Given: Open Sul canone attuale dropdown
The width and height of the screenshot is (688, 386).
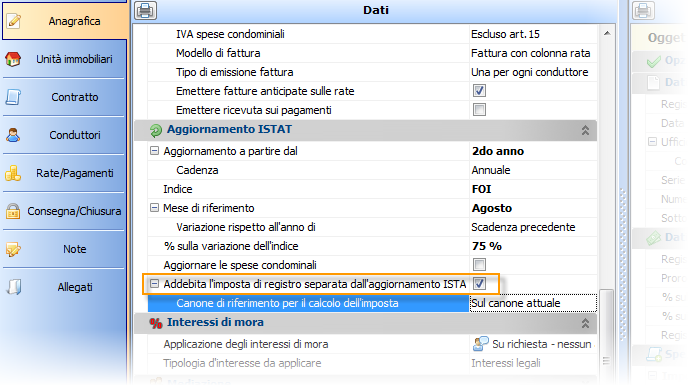Looking at the screenshot, I should (x=533, y=303).
